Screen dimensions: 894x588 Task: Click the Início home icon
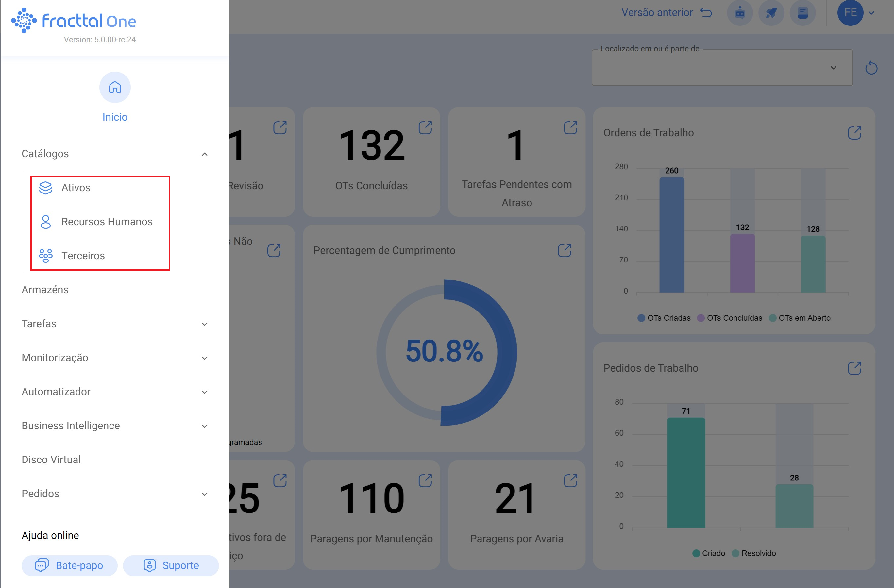point(114,87)
